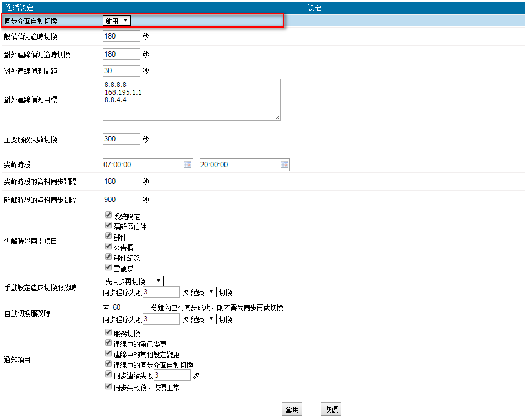This screenshot has width=526, height=420.
Task: Focus the 主要服務失敗切換 input field
Action: [x=122, y=139]
